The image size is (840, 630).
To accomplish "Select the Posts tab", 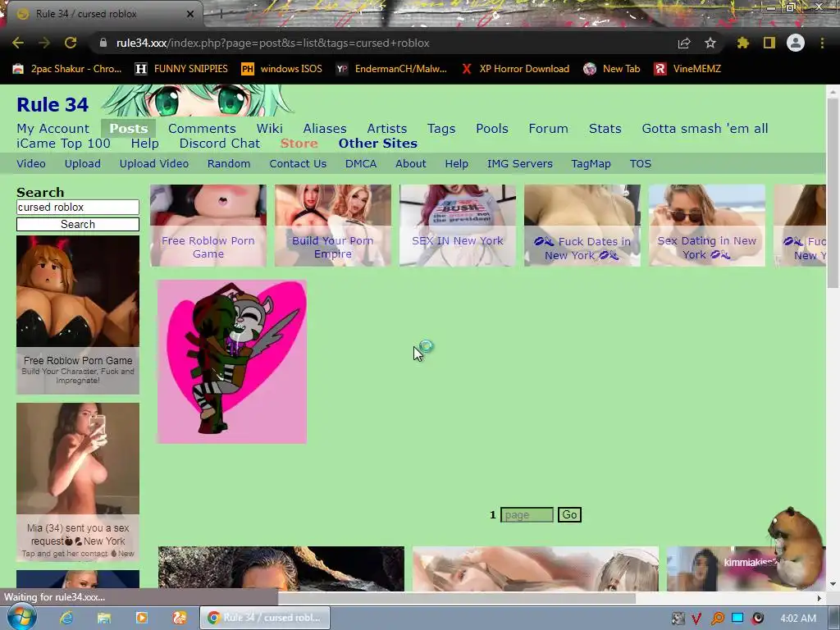I will pyautogui.click(x=129, y=129).
